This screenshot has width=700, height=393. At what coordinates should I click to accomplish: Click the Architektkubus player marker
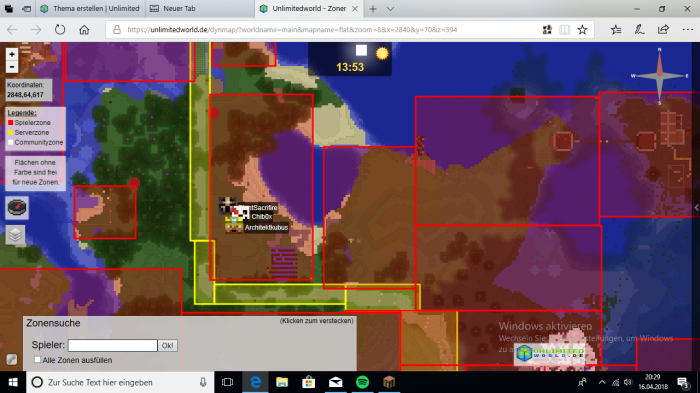(234, 227)
